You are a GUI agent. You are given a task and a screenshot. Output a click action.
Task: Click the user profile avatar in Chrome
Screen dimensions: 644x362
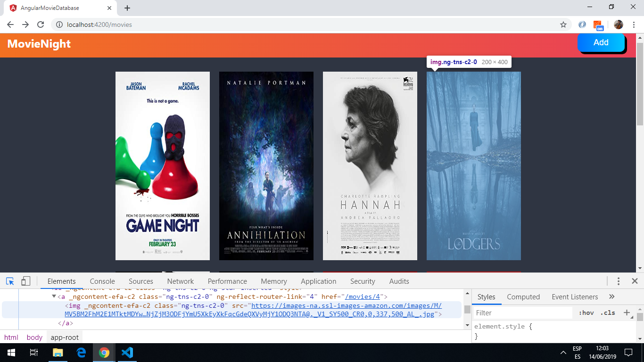point(619,25)
